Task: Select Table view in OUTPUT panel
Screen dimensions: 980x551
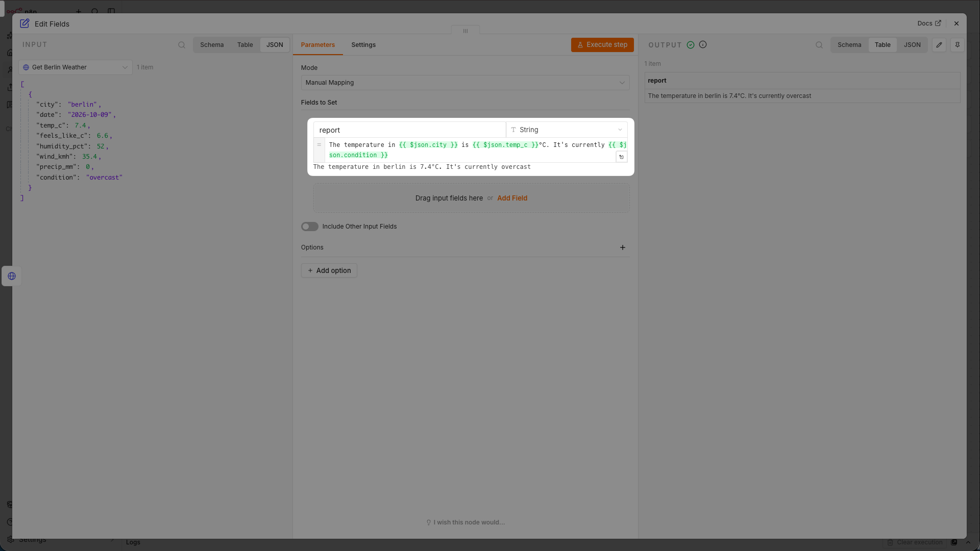Action: click(883, 45)
